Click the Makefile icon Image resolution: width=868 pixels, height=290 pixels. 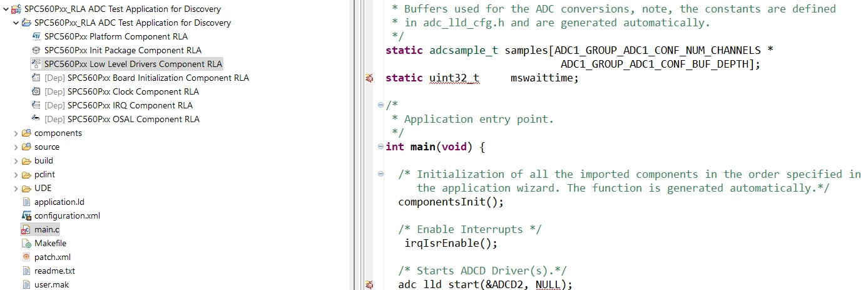26,243
